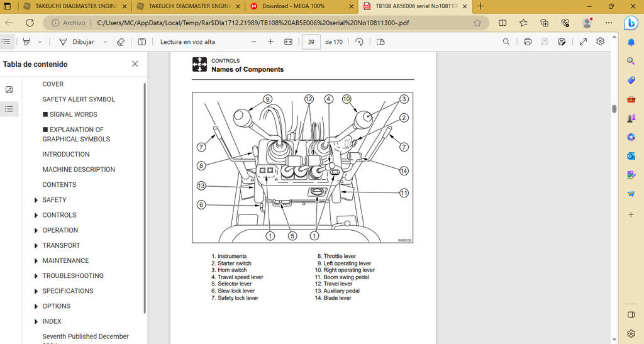This screenshot has width=644, height=344.
Task: Click the page number input field
Action: (311, 42)
